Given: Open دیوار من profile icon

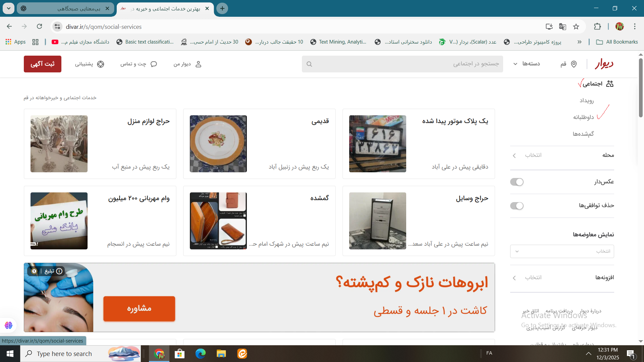Looking at the screenshot, I should click(x=198, y=64).
